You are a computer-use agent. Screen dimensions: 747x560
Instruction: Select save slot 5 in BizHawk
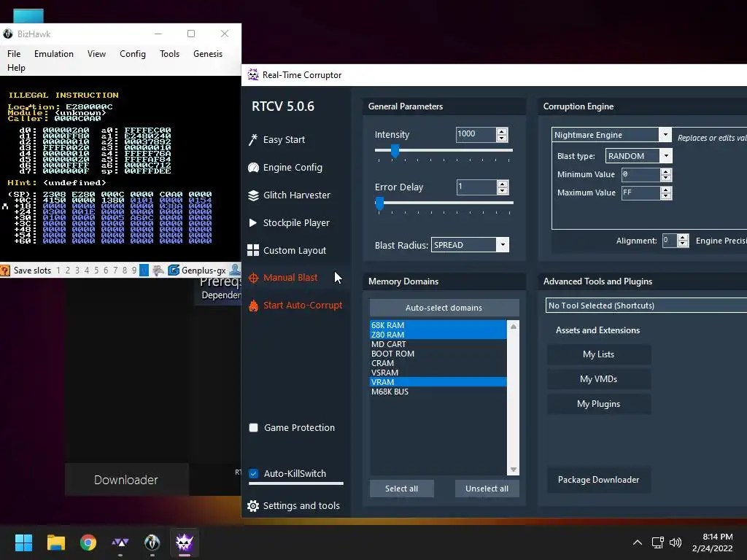coord(96,271)
